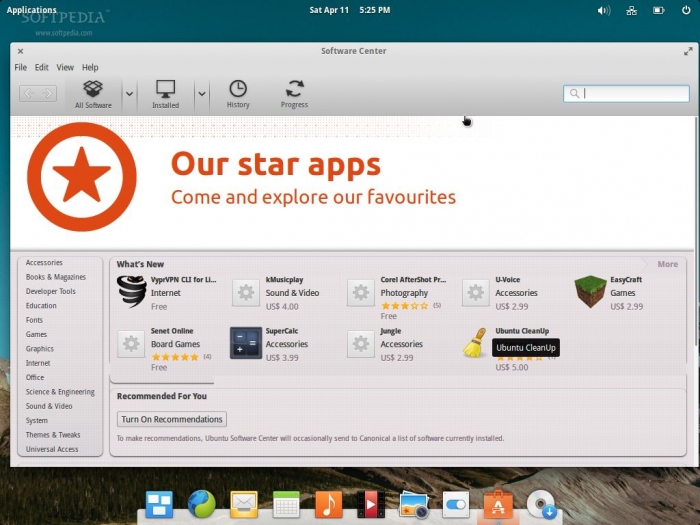
Task: Choose the Sound & Video category
Action: 49,406
